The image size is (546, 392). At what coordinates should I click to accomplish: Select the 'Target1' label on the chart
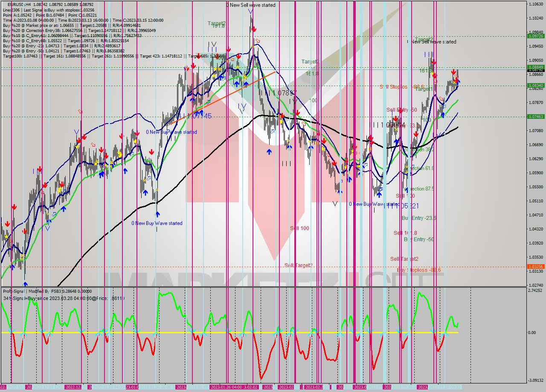tap(424, 89)
